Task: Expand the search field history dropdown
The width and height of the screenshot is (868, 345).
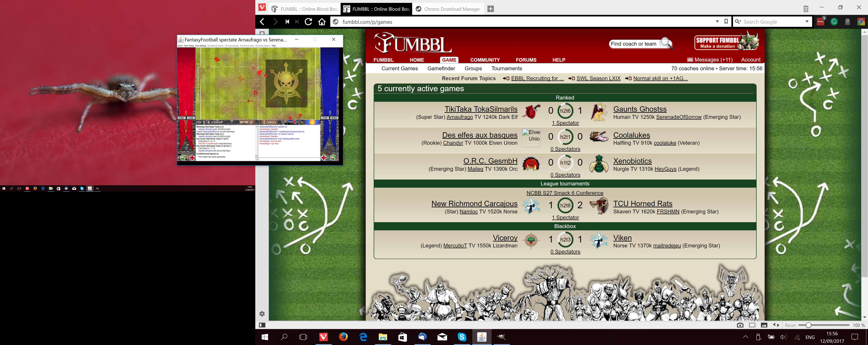Action: click(x=807, y=22)
